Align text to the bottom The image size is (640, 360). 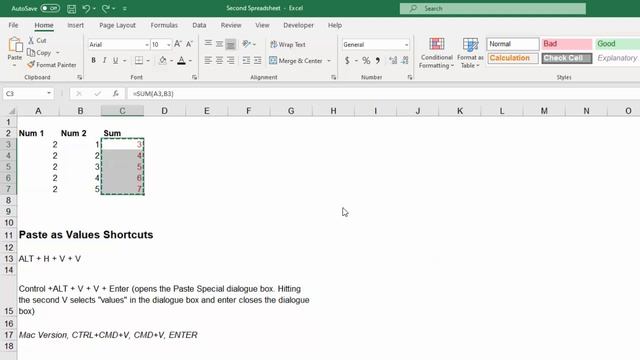pyautogui.click(x=231, y=44)
